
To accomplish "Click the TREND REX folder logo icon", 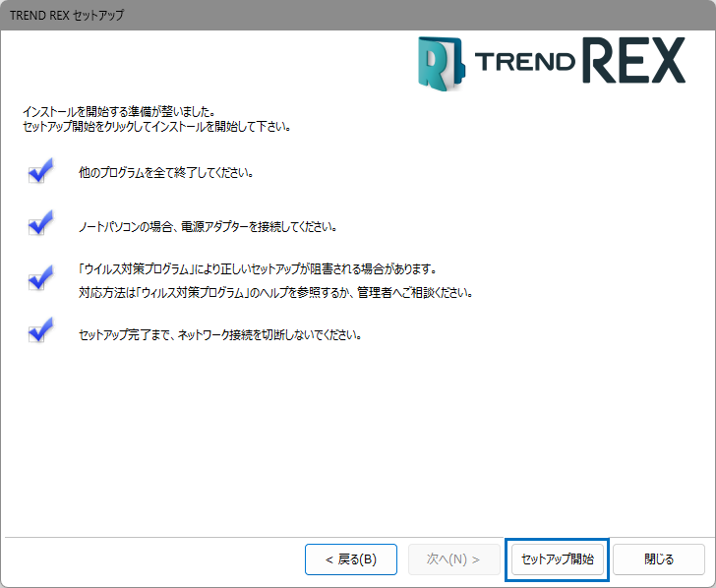I will pos(441,64).
